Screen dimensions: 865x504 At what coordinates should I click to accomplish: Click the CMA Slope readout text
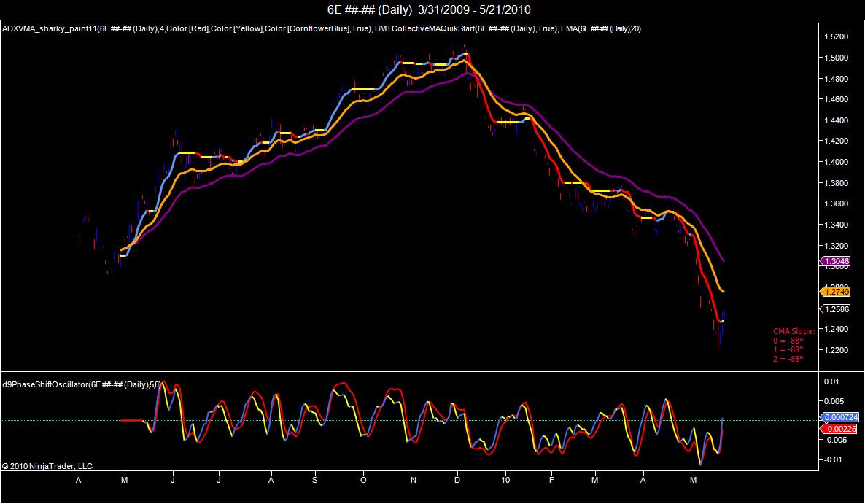point(794,331)
